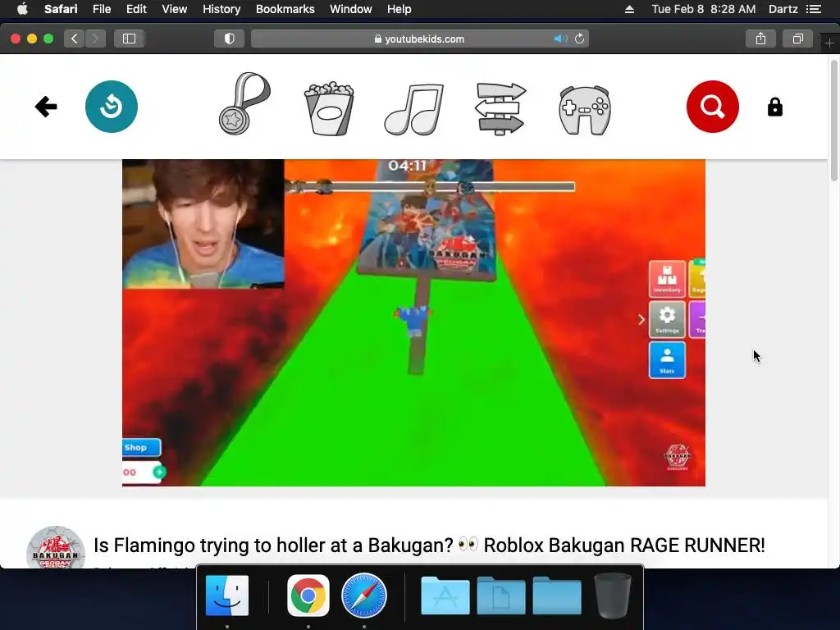Click the video player to pause
Image resolution: width=840 pixels, height=630 pixels.
click(413, 322)
